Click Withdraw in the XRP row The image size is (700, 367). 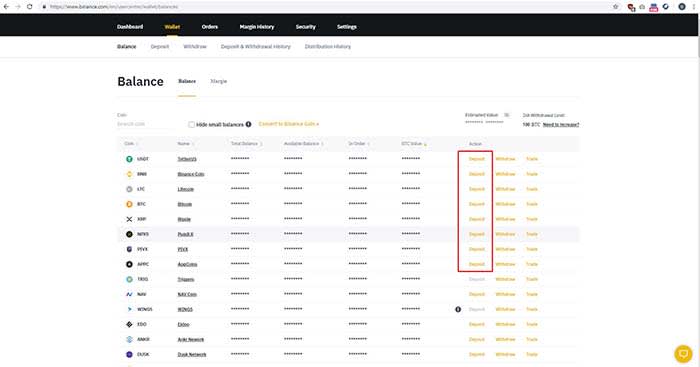point(505,219)
